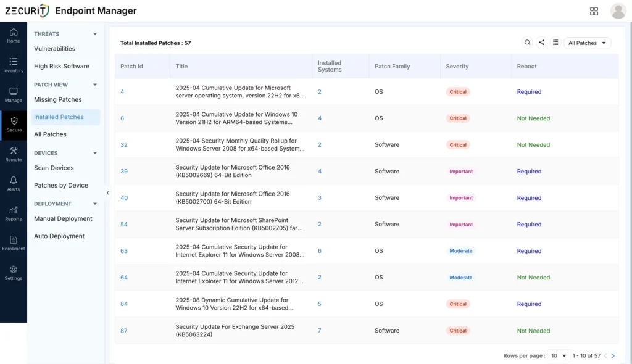Click the Zecurit Endpoint Manager logo
Image resolution: width=632 pixels, height=364 pixels.
[71, 11]
